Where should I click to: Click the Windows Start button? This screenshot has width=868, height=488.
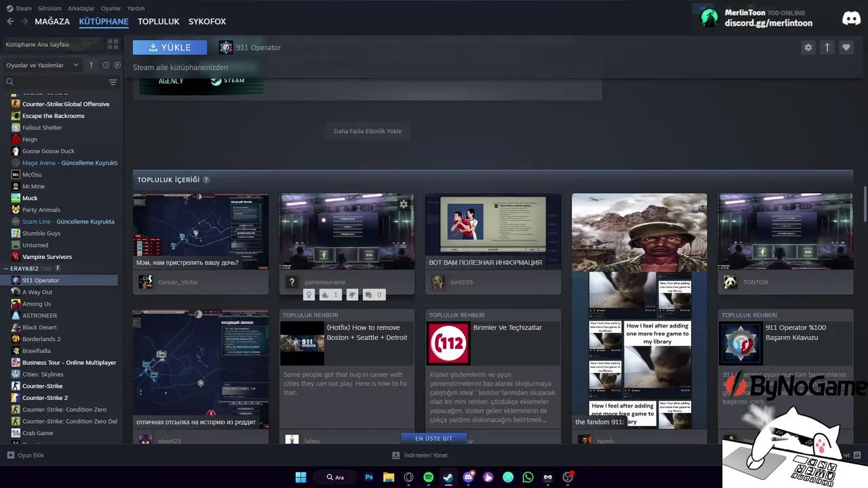pyautogui.click(x=300, y=477)
